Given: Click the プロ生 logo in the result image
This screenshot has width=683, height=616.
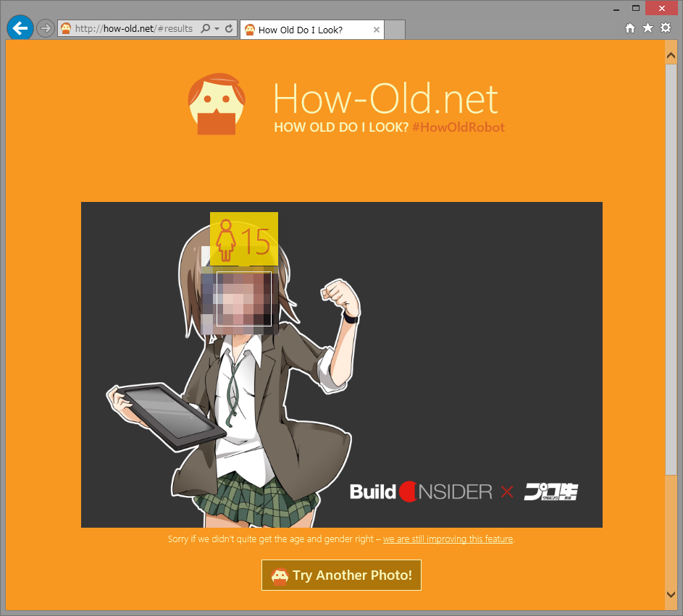Looking at the screenshot, I should point(551,491).
